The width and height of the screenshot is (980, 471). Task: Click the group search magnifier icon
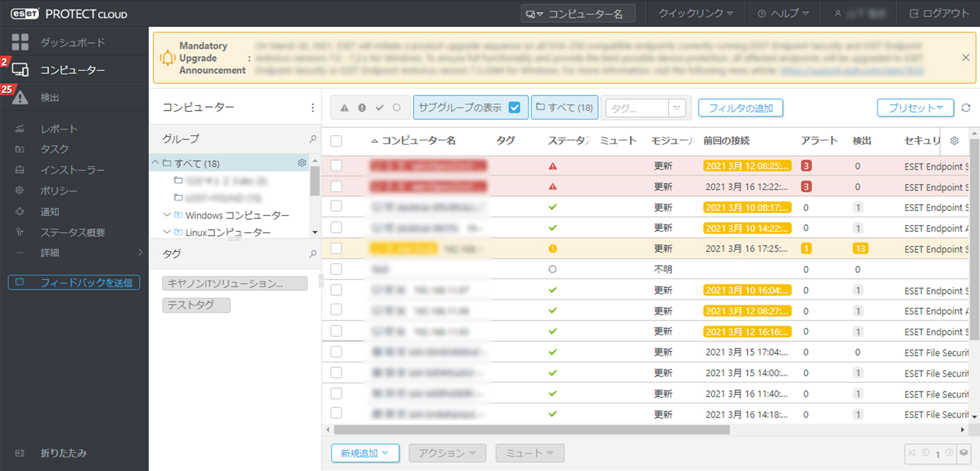pyautogui.click(x=313, y=139)
